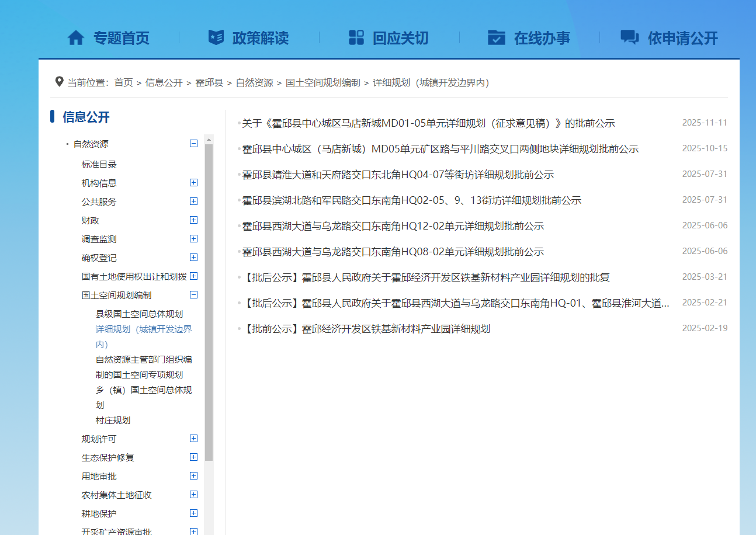Click the grid icon for 回应关切
Screen dimensions: 756x535
click(356, 37)
